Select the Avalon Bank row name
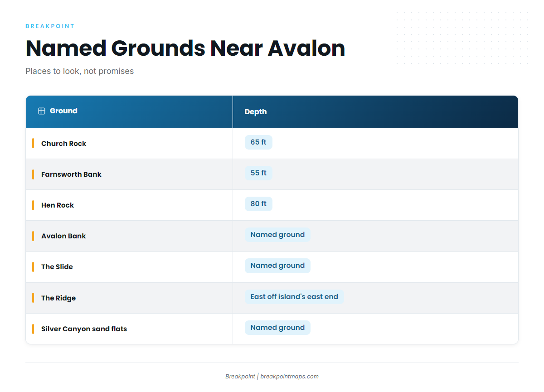Screen dimensions: 544x392 pos(63,236)
